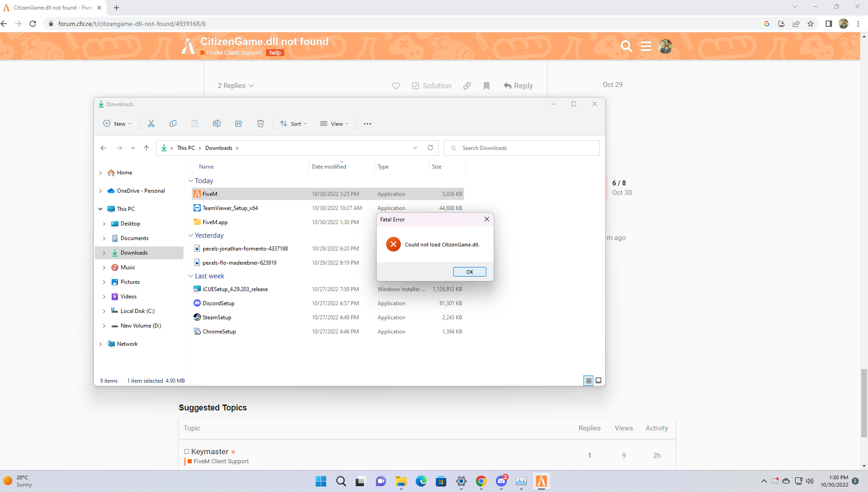This screenshot has height=492, width=868.
Task: Collapse This PC in navigation pane
Action: click(101, 209)
